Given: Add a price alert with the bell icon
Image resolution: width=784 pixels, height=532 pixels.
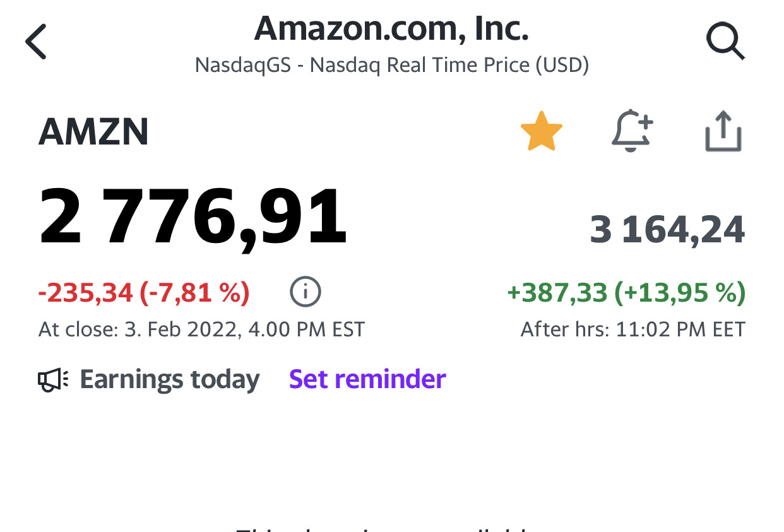Looking at the screenshot, I should (x=632, y=131).
